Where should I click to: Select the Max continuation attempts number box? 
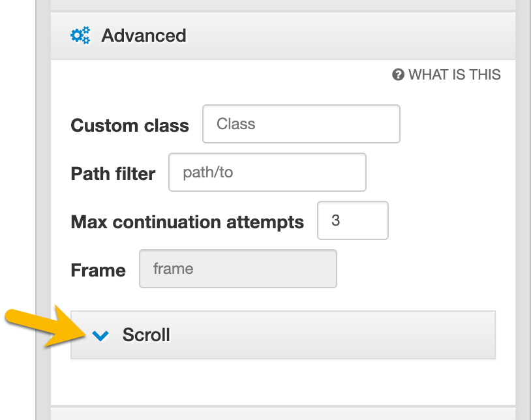[352, 220]
